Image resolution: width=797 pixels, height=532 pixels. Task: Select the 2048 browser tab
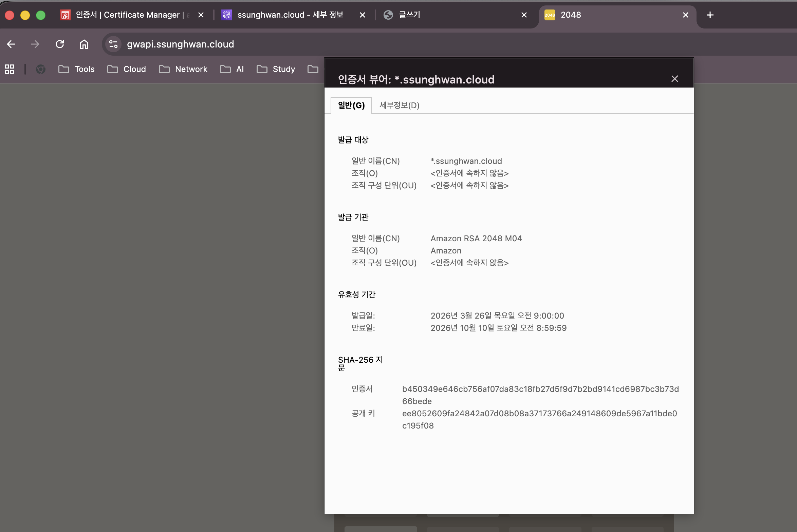(x=617, y=15)
